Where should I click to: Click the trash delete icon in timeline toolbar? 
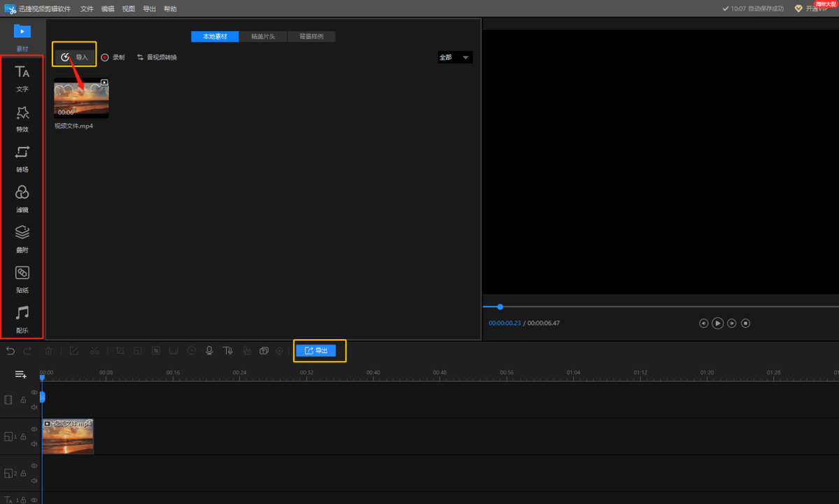[48, 351]
